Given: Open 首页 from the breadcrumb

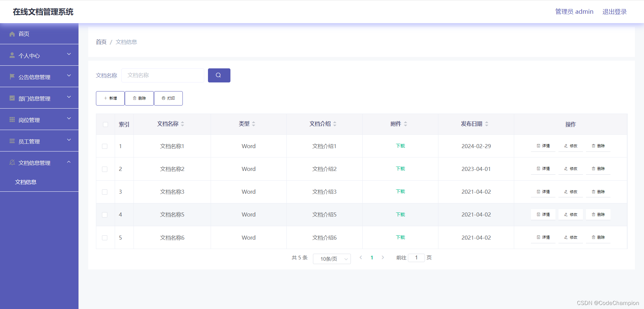Looking at the screenshot, I should coord(101,42).
